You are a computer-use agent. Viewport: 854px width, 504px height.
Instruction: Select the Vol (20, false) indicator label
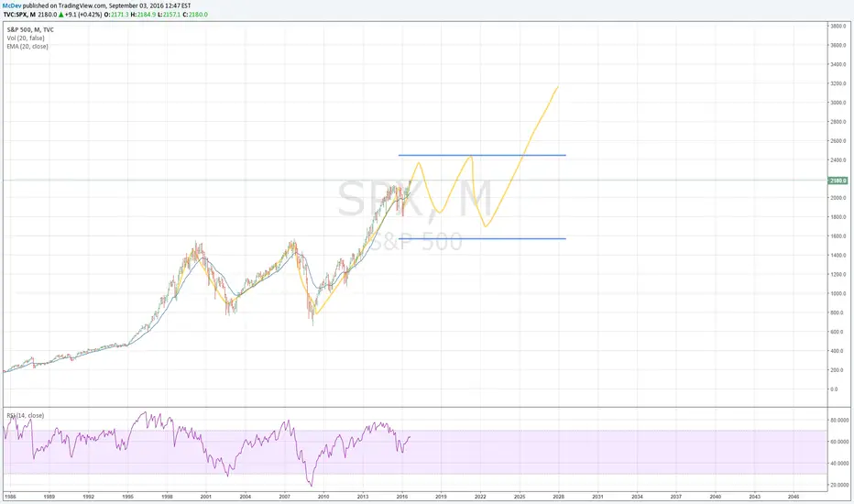click(x=26, y=38)
